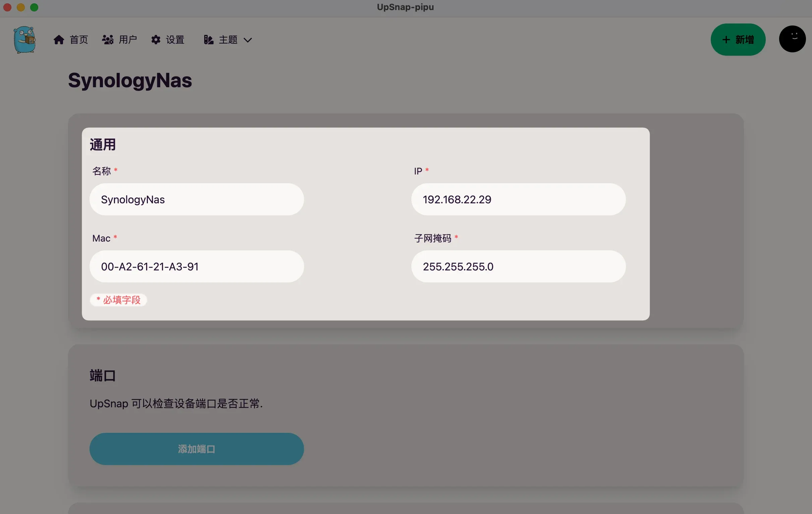Click the palette icon beside 主题
Image resolution: width=812 pixels, height=514 pixels.
pyautogui.click(x=209, y=40)
